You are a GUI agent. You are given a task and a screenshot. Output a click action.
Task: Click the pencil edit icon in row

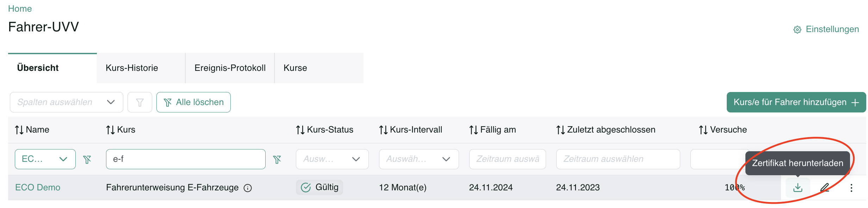tap(825, 188)
